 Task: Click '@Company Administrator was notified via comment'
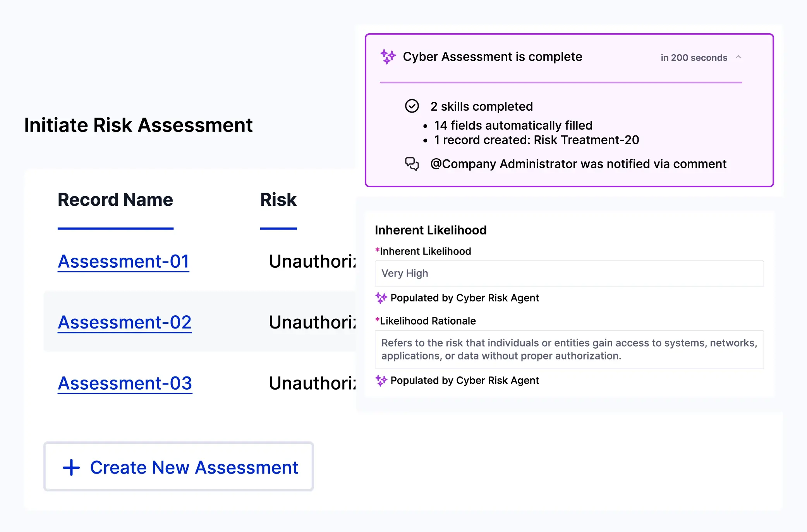click(578, 164)
